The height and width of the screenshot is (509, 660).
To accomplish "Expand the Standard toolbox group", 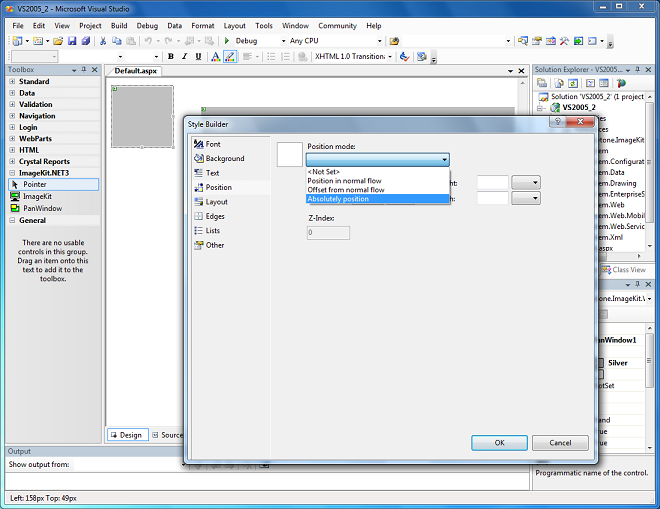I will [x=12, y=82].
